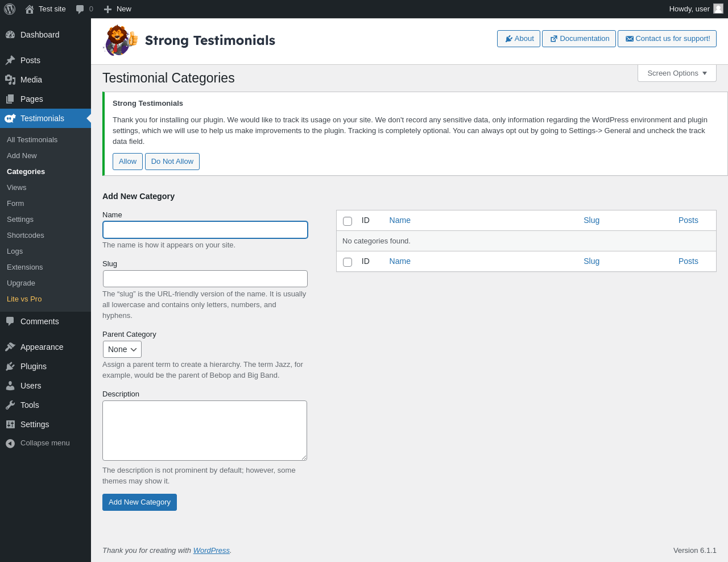The height and width of the screenshot is (562, 728).
Task: Click the WordPress logo icon
Action: coord(10,9)
